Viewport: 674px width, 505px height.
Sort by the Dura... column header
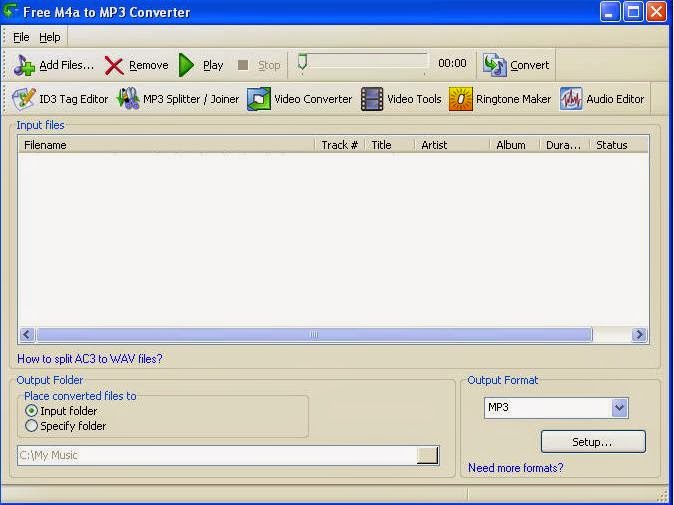[564, 145]
